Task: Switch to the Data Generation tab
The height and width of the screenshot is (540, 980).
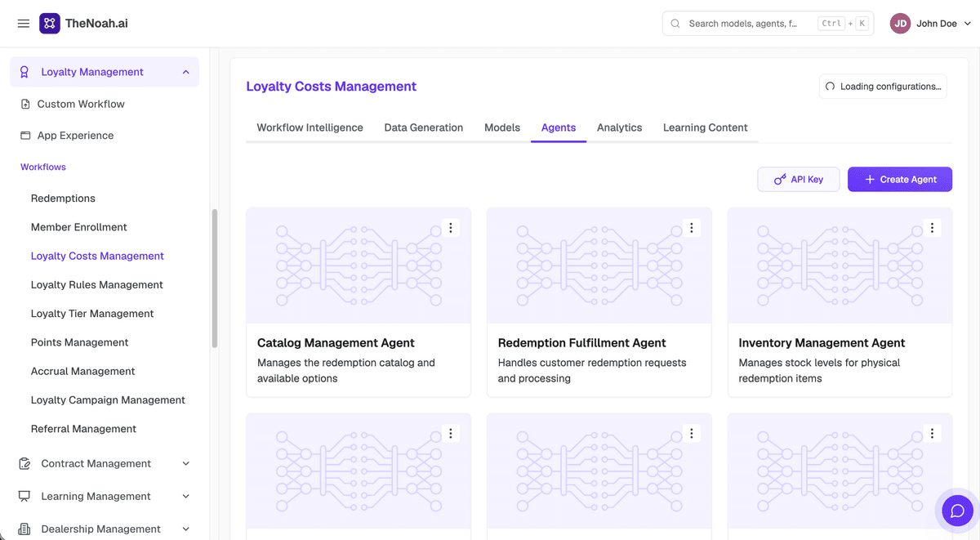Action: 424,127
